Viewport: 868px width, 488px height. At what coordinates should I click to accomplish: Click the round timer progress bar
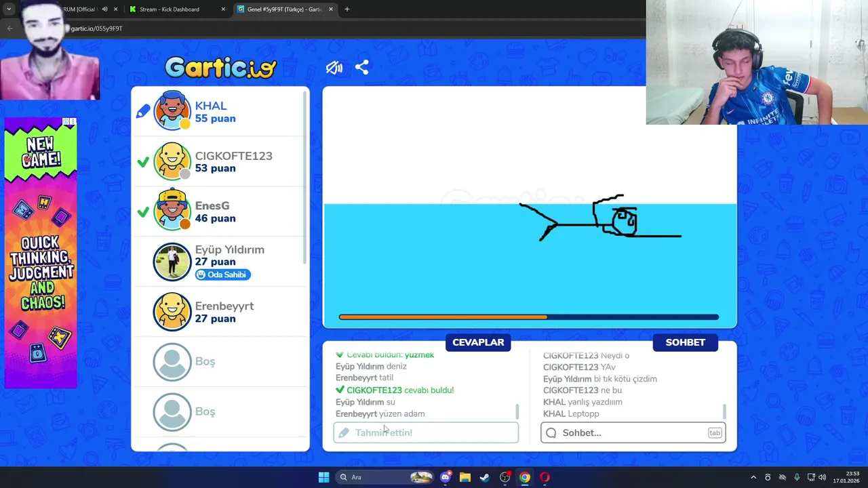tap(529, 317)
